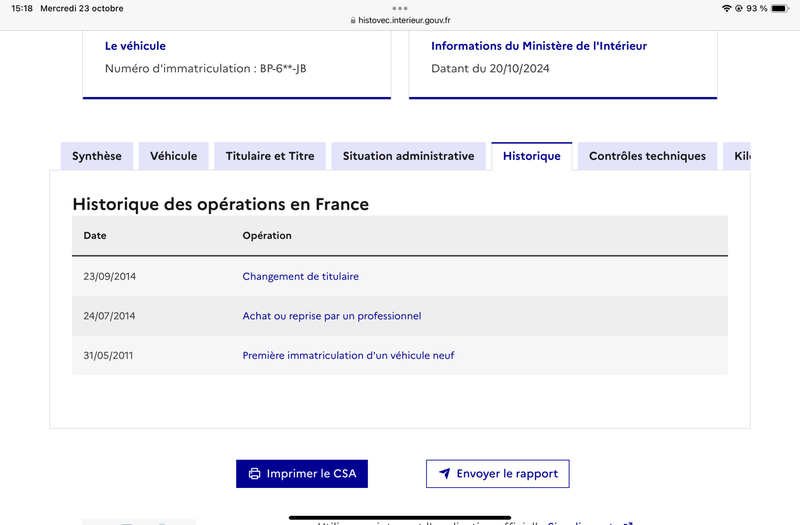This screenshot has width=800, height=525.
Task: Open the Contrôles techniques tab
Action: point(647,156)
